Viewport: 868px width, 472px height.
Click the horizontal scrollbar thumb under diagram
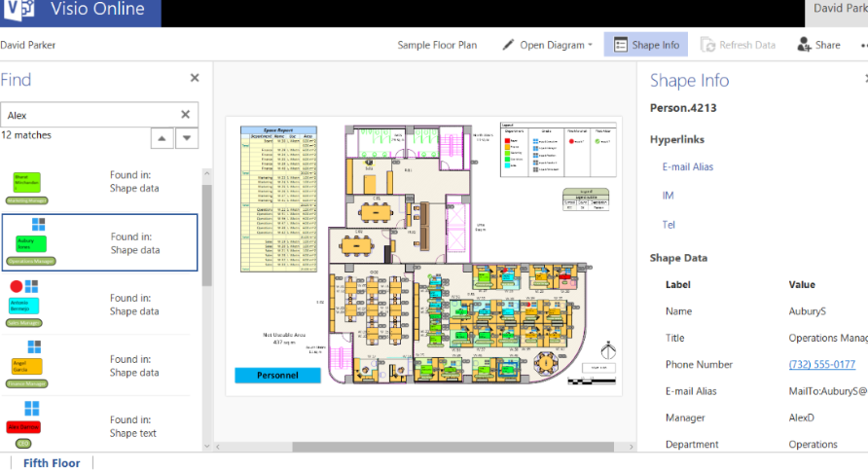452,447
